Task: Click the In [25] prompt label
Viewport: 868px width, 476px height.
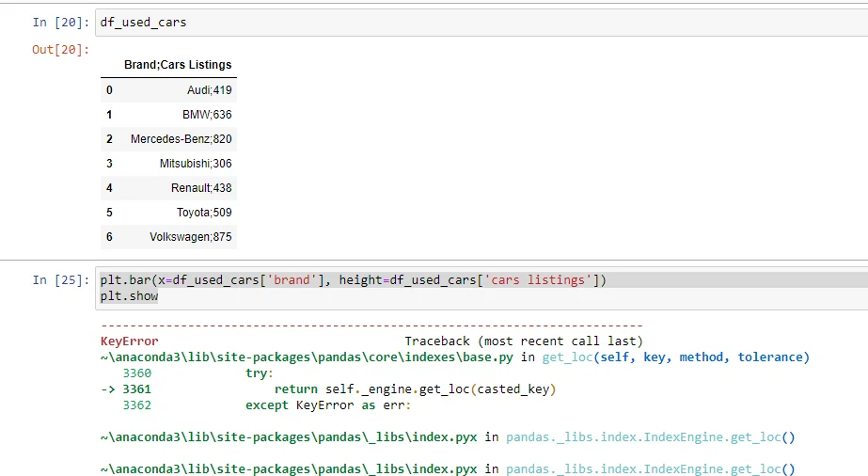Action: click(x=58, y=280)
